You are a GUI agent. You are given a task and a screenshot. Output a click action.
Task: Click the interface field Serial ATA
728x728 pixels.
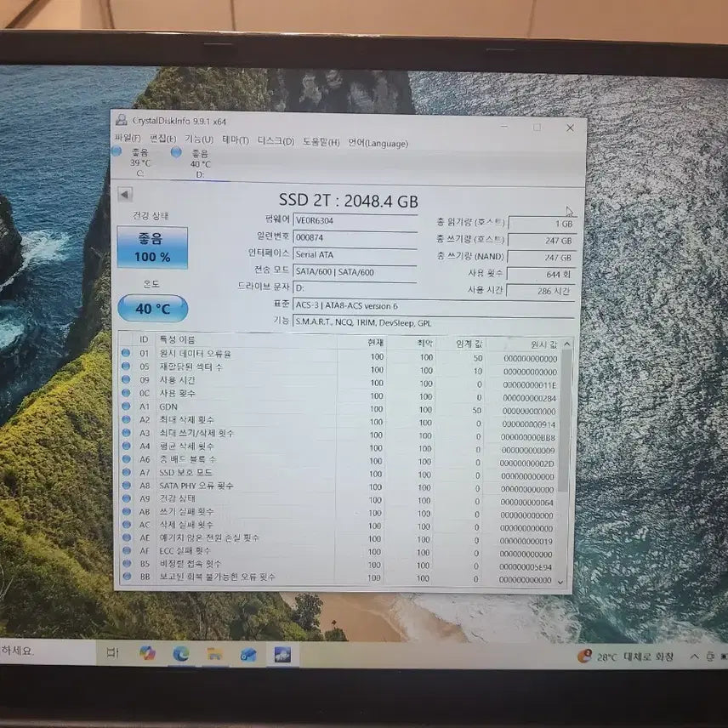pyautogui.click(x=355, y=255)
